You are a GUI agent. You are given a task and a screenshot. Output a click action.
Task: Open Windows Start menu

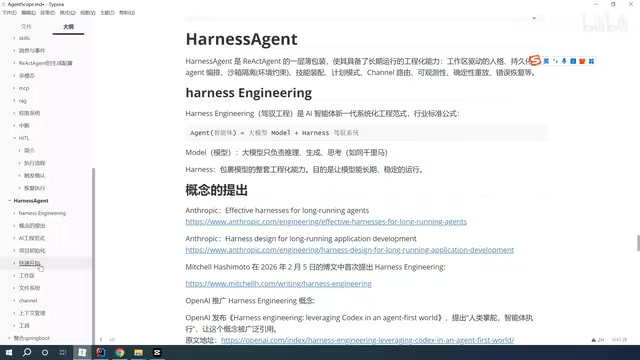pyautogui.click(x=9, y=352)
